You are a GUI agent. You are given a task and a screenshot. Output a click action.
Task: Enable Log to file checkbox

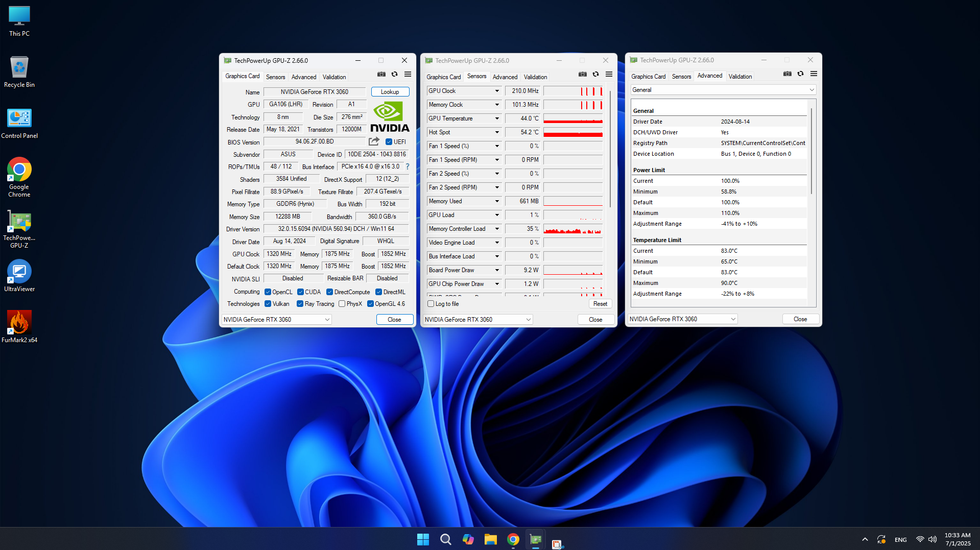[431, 304]
